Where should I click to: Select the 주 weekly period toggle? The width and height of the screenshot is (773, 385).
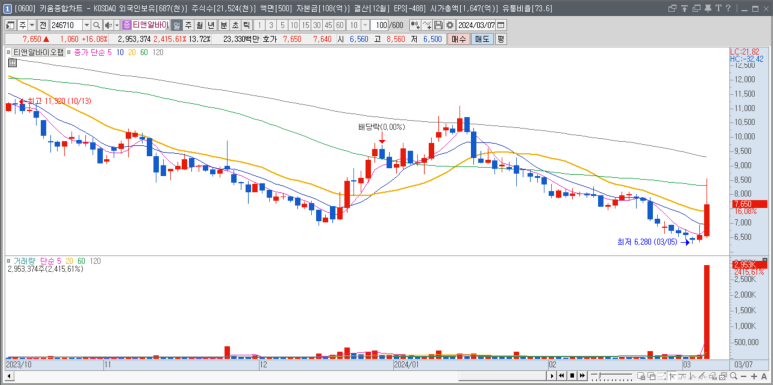coord(188,25)
